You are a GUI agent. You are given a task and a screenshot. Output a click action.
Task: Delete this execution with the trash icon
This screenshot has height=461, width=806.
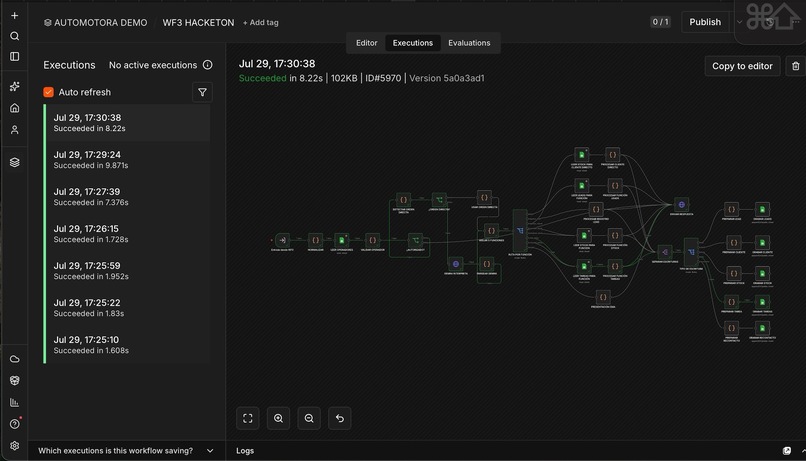795,66
